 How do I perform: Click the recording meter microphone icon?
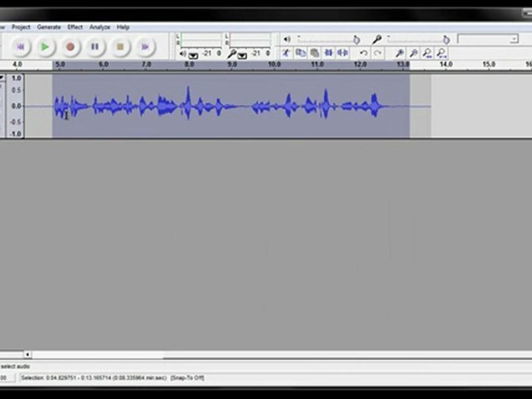pos(232,54)
